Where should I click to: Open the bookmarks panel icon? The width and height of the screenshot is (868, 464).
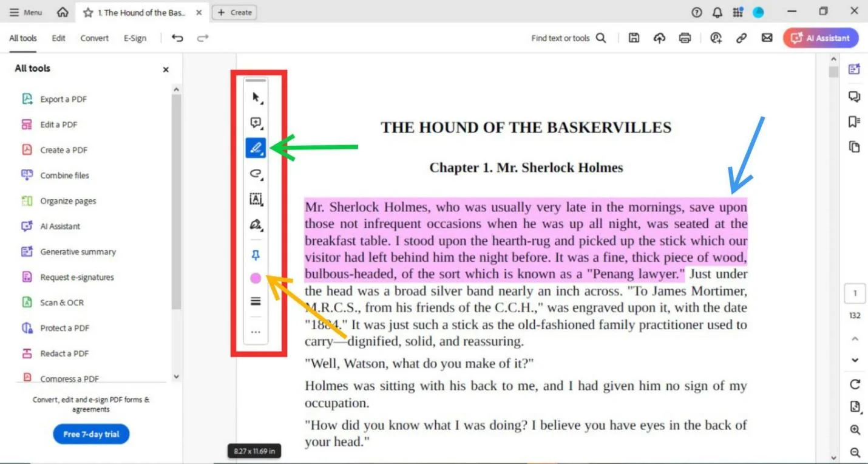coord(855,121)
